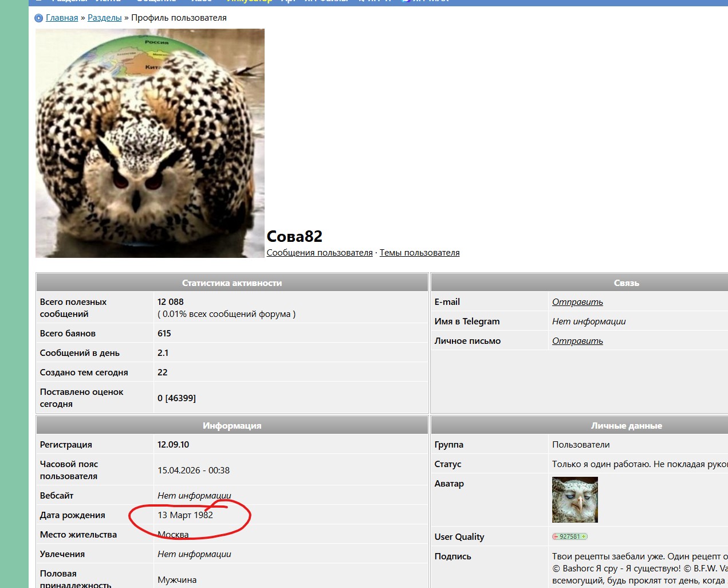Open Темы пользователя link

click(x=420, y=253)
